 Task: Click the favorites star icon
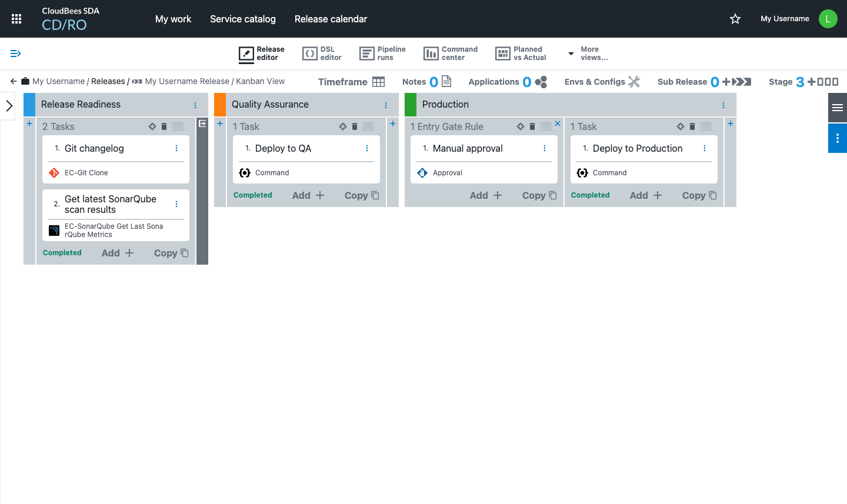(735, 19)
